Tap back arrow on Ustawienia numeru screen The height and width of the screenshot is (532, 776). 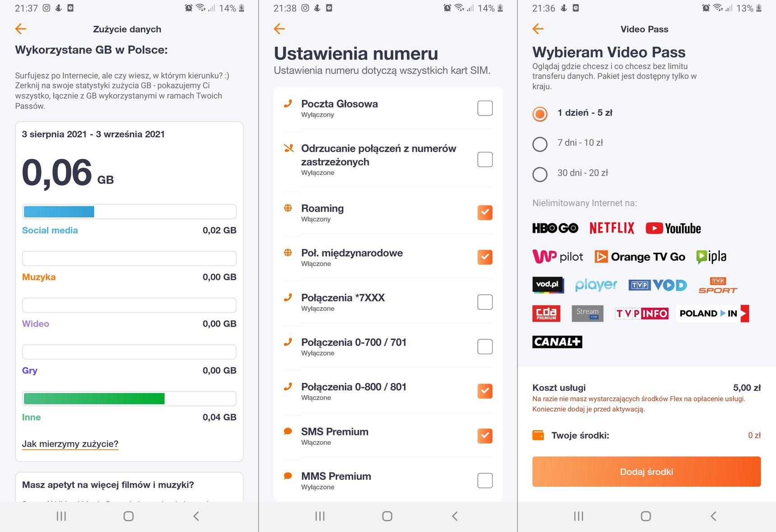click(279, 29)
